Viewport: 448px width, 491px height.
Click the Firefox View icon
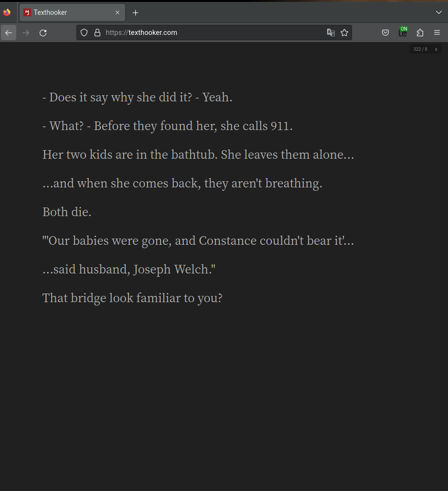tap(7, 12)
